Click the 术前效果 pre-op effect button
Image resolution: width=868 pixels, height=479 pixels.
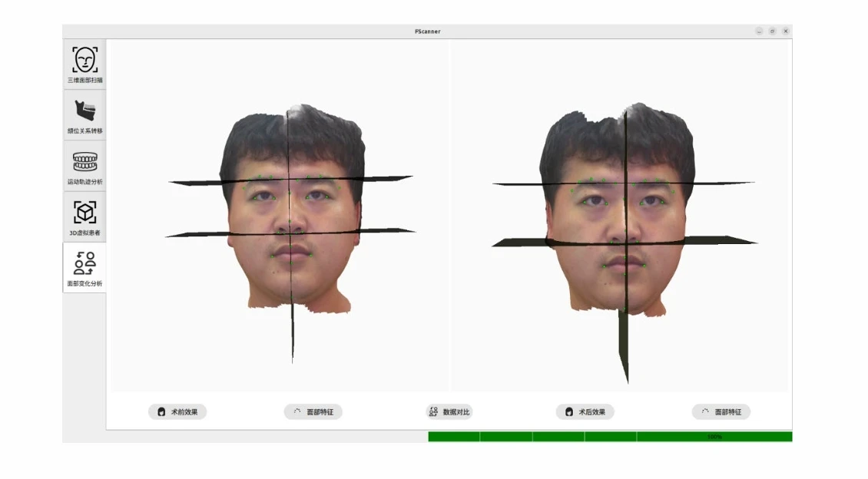(177, 411)
